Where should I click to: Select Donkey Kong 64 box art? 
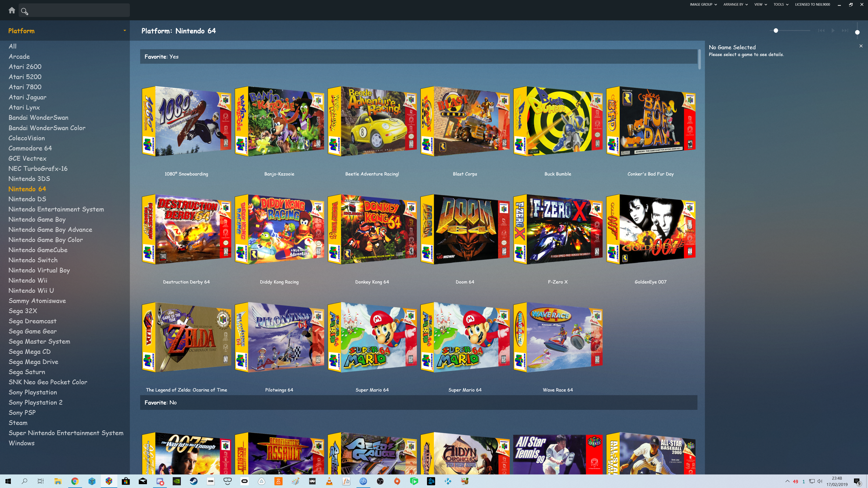(x=372, y=229)
